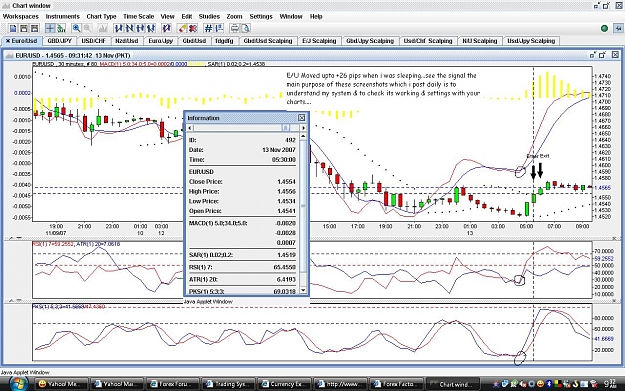Click the green trending-chart toolbar icon
The image size is (625, 391).
pos(61,28)
